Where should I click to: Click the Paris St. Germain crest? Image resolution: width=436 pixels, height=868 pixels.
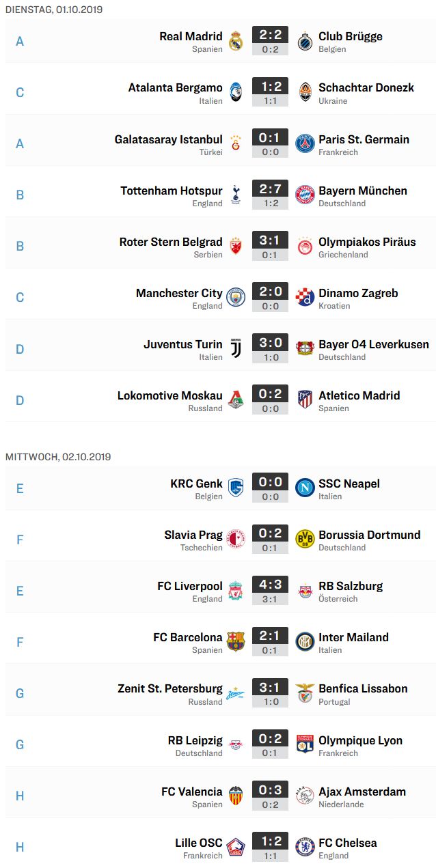(x=305, y=143)
